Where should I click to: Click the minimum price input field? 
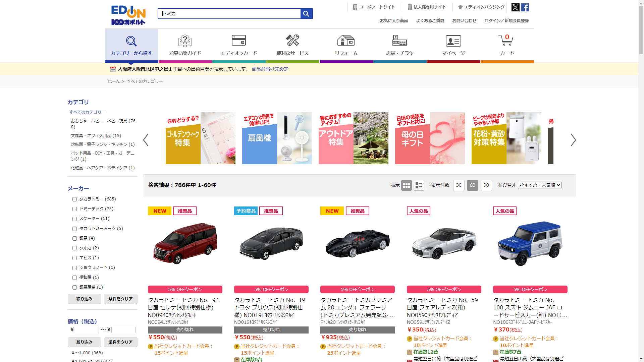tap(87, 330)
